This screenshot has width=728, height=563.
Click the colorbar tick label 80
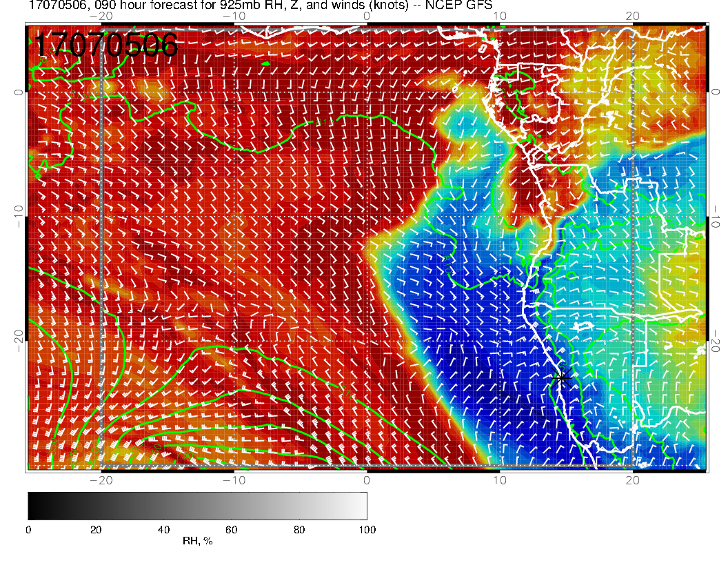tap(299, 530)
